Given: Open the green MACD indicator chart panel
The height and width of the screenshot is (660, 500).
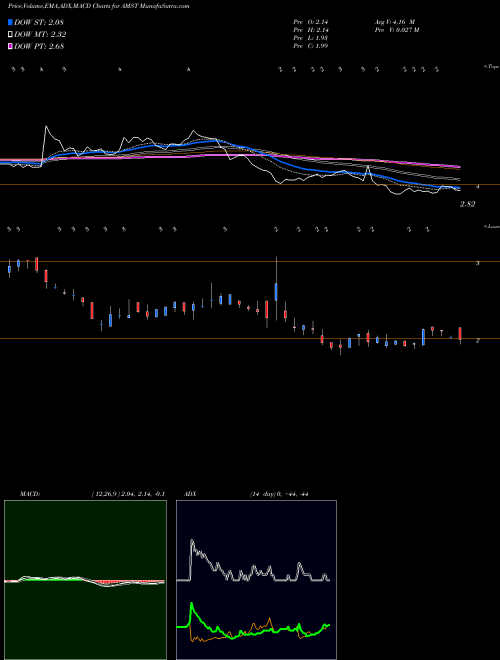Looking at the screenshot, I should (x=85, y=580).
